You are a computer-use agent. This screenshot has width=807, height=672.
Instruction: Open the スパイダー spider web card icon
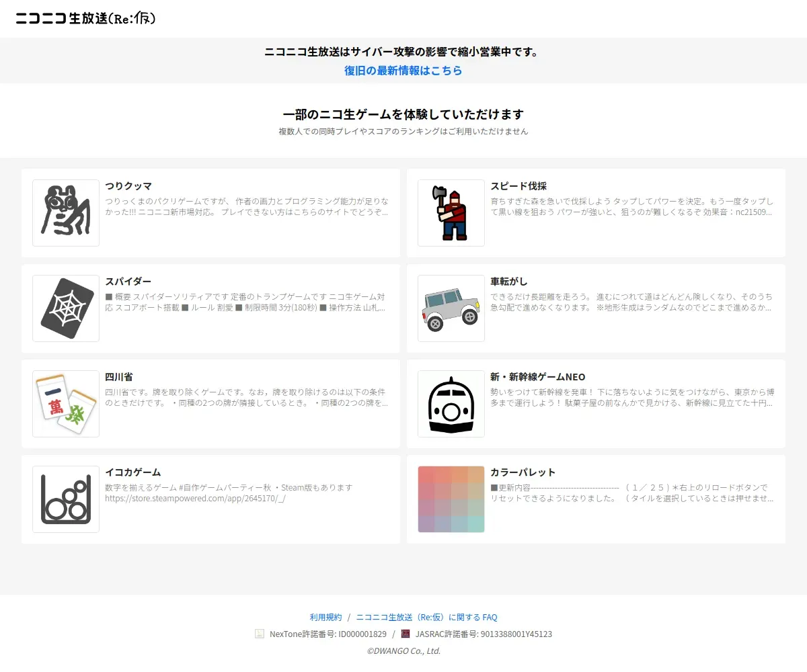(66, 308)
